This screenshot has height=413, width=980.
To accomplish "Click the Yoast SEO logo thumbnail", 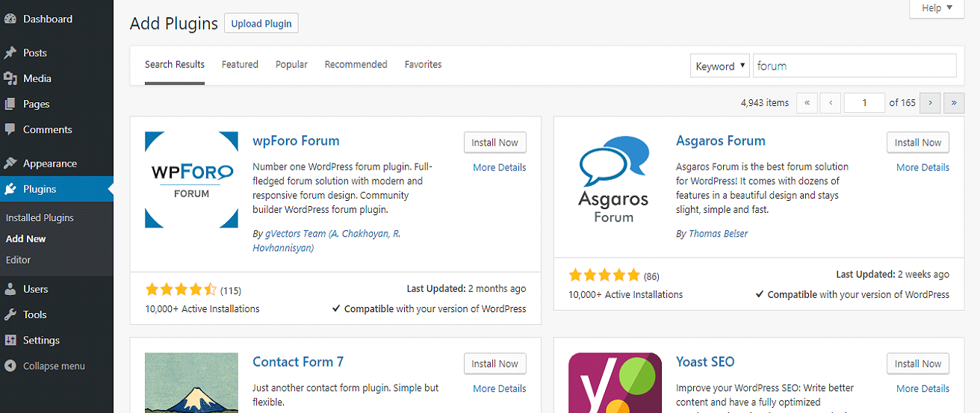I will tap(615, 382).
